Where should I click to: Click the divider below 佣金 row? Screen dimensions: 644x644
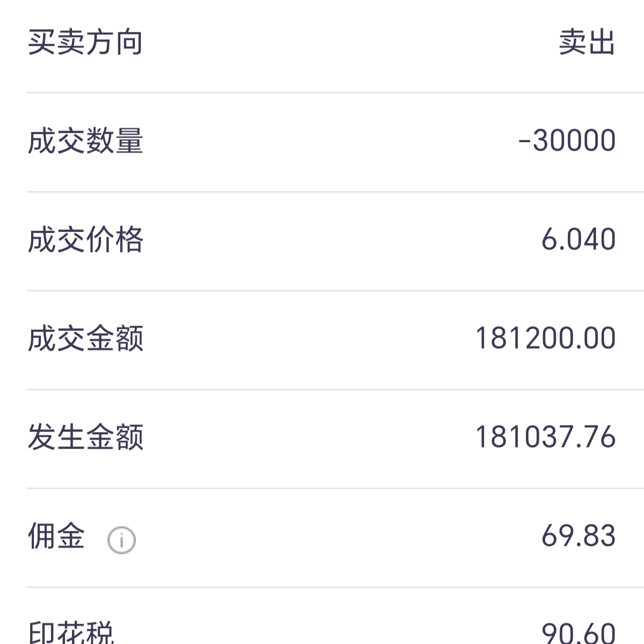coord(335,587)
